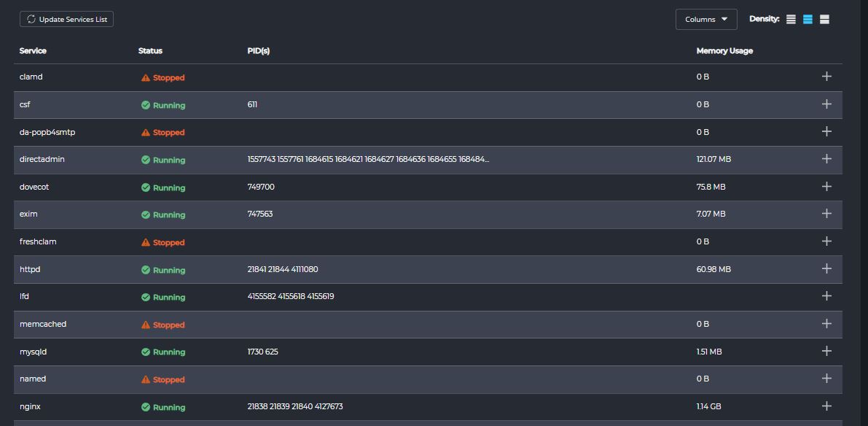Select the compact density view icon

[791, 19]
